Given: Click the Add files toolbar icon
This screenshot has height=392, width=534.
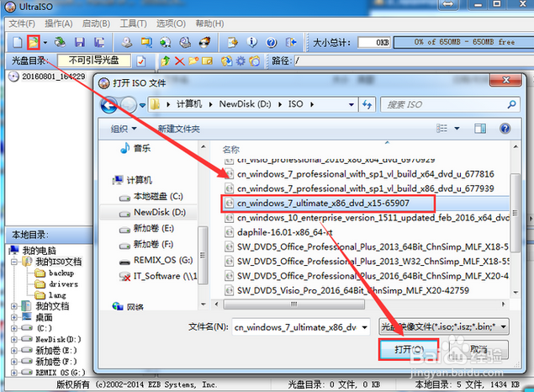Looking at the screenshot, I should (233, 42).
